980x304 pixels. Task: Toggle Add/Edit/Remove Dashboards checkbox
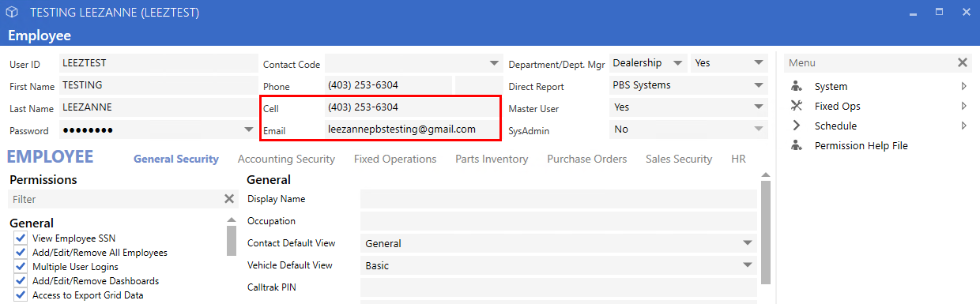pyautogui.click(x=21, y=280)
